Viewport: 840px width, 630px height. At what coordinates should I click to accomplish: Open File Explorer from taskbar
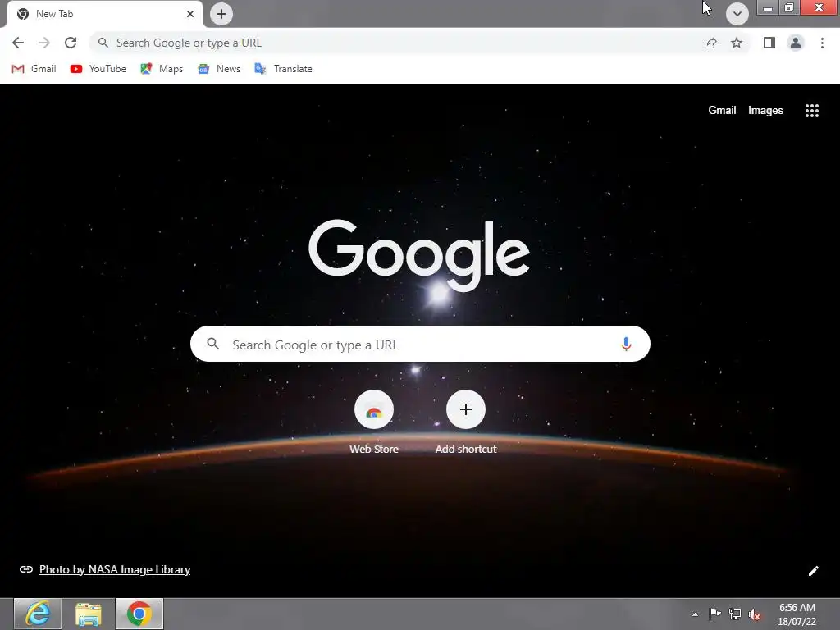pos(89,614)
